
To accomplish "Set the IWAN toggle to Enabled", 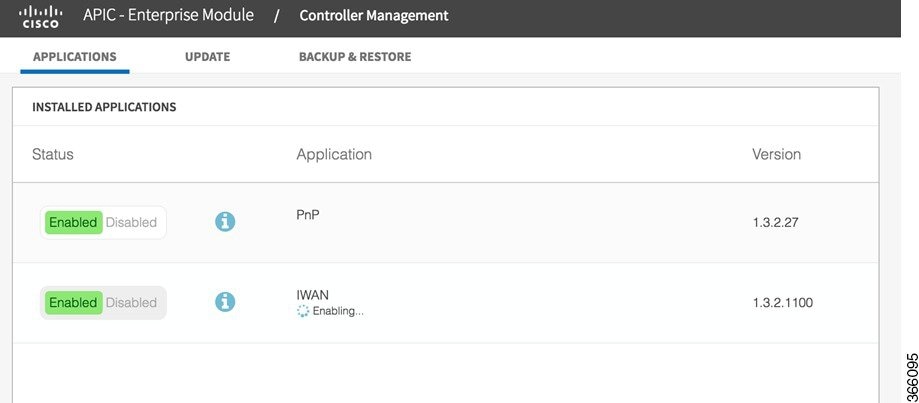I will point(73,303).
